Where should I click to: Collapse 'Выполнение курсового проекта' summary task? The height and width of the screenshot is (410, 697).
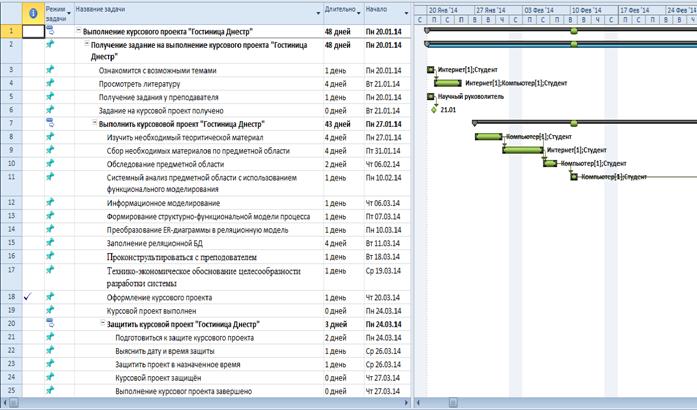[79, 31]
